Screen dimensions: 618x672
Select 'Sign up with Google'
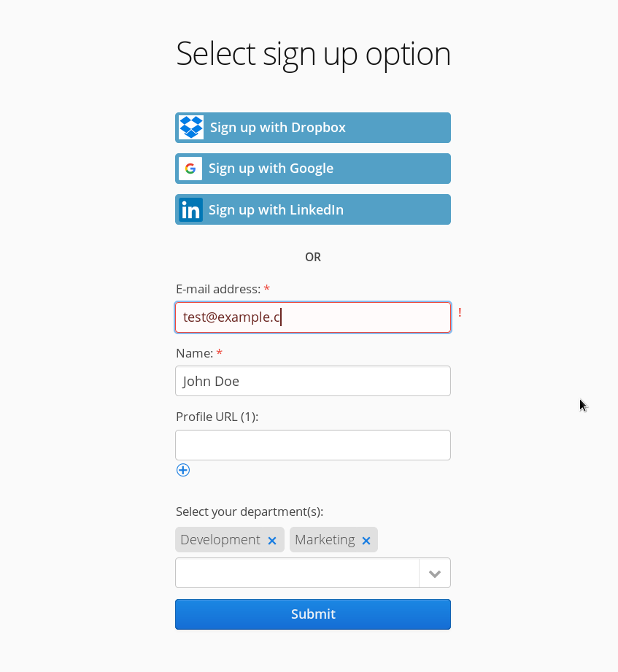tap(312, 168)
